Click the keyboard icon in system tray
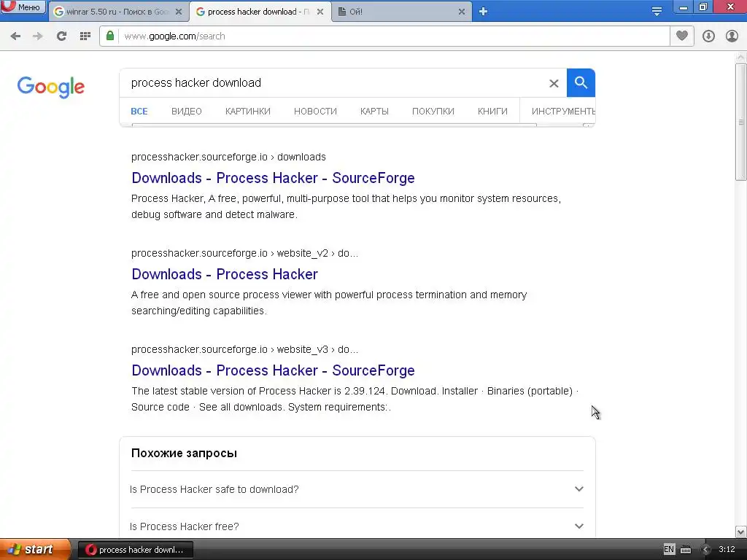The height and width of the screenshot is (560, 747). (686, 550)
